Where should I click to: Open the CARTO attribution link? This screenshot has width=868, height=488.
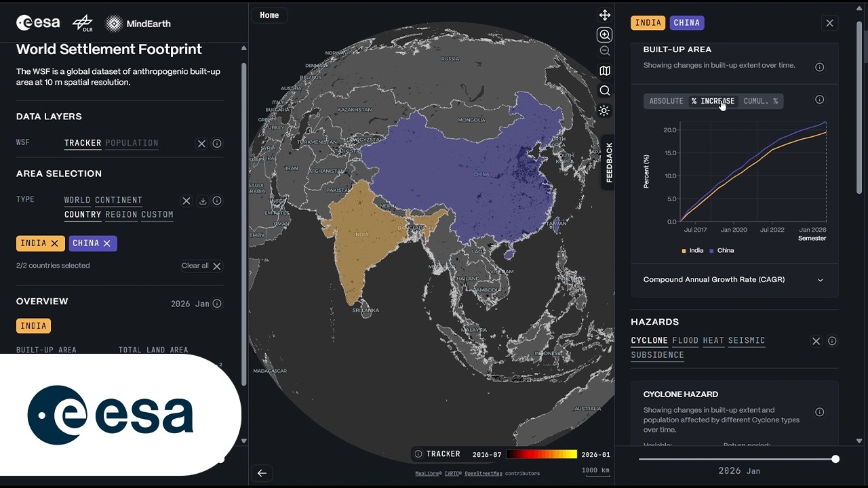click(x=453, y=473)
